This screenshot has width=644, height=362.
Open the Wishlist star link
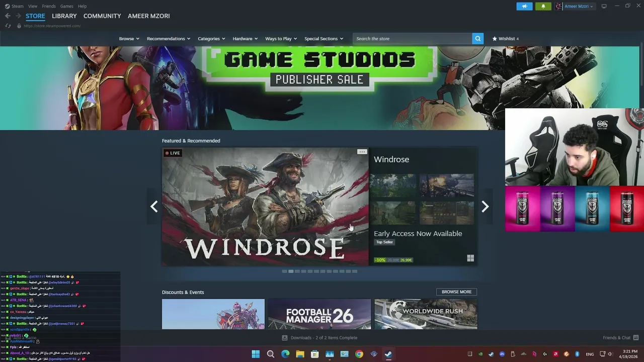[x=505, y=38]
